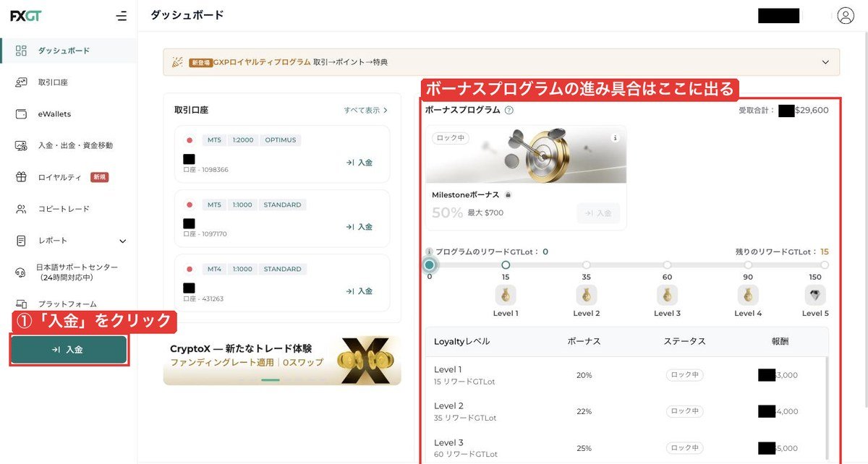This screenshot has height=464, width=868.
Task: Click the 受取合計 $29,600 total
Action: pyautogui.click(x=783, y=111)
